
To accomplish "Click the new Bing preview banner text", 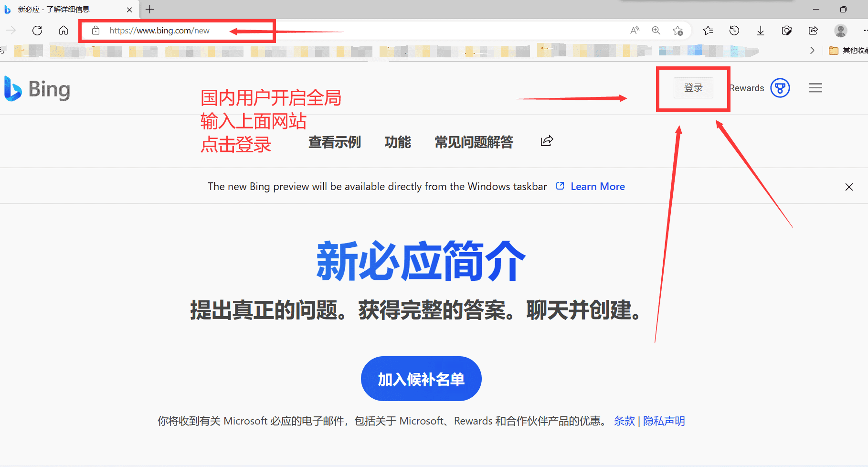I will pos(377,186).
